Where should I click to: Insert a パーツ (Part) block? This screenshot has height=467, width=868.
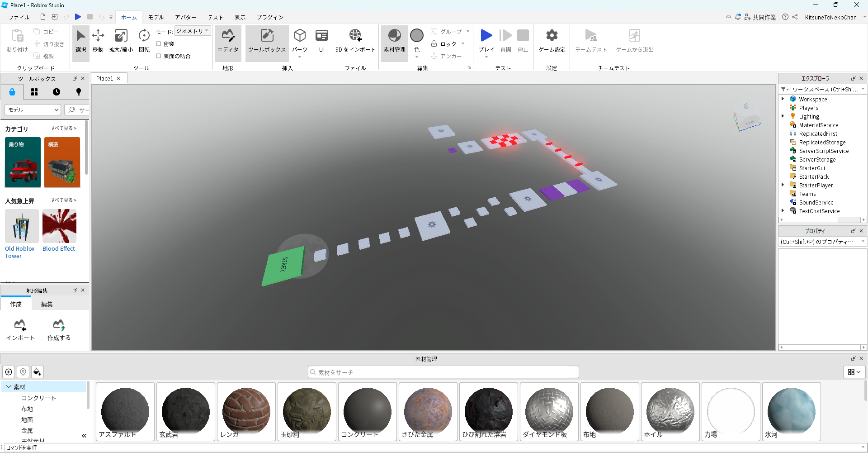click(300, 41)
